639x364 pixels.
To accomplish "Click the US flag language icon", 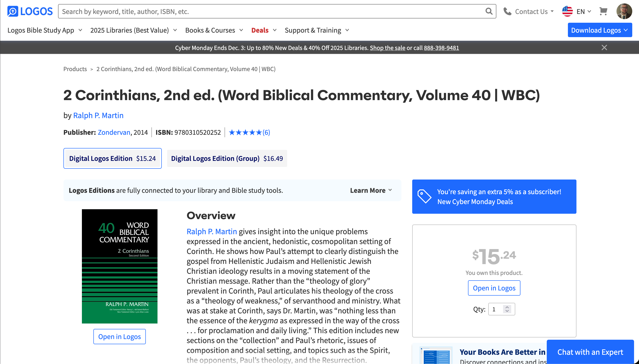I will point(567,11).
